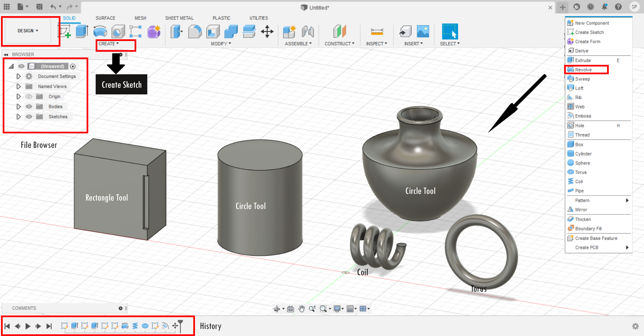This screenshot has height=336, width=644.
Task: Open the job status clock icon
Action: pos(591,7)
